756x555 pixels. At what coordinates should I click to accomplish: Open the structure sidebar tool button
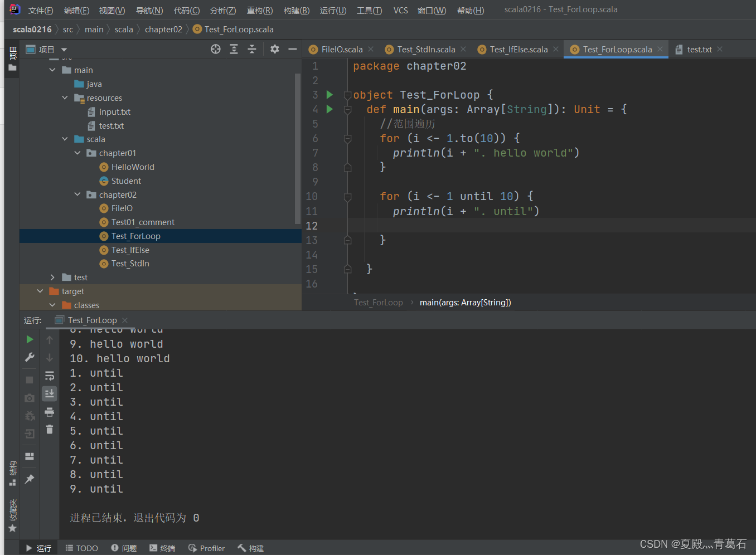point(12,474)
